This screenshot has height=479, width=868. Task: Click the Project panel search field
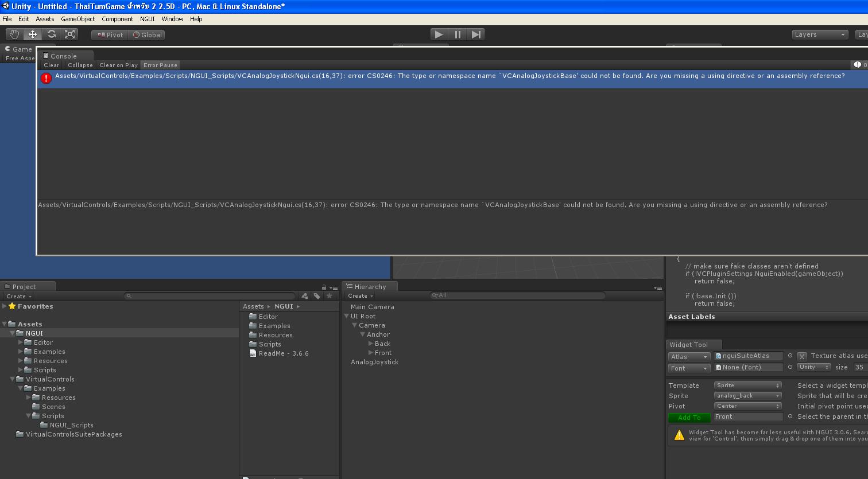point(210,296)
